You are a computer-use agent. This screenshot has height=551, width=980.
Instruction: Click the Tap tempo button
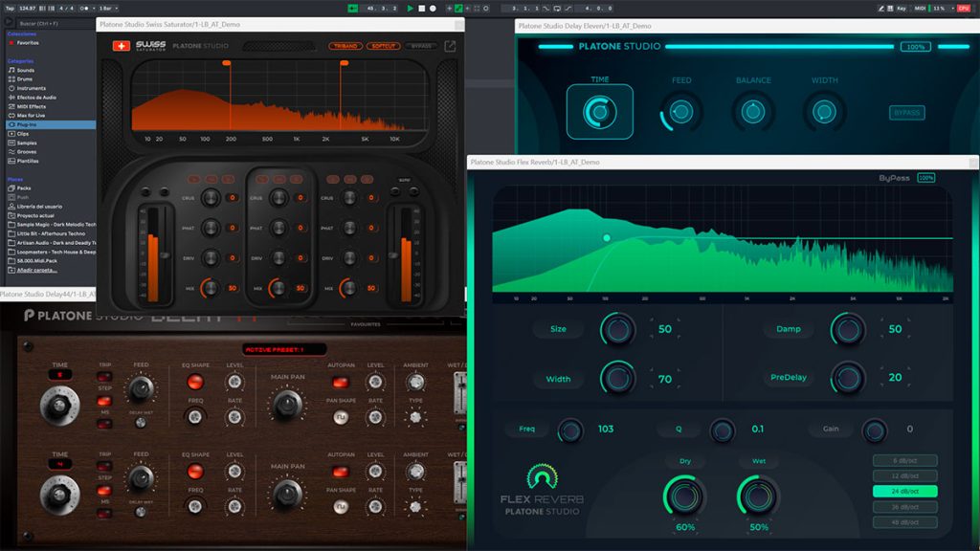click(10, 8)
